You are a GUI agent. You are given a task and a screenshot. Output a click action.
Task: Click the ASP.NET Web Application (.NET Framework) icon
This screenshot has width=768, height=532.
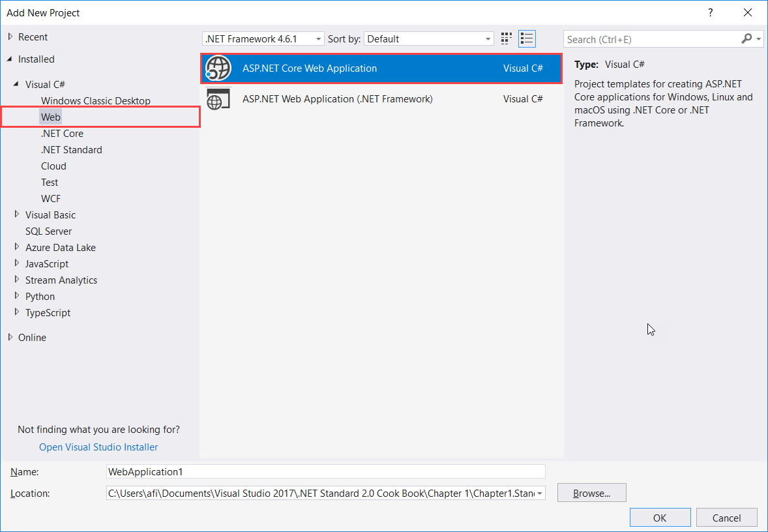218,99
